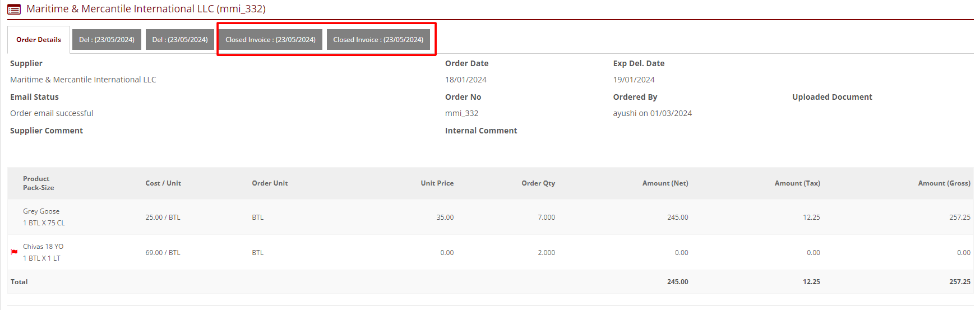
Task: Open the first Closed Invoice tab
Action: click(270, 40)
